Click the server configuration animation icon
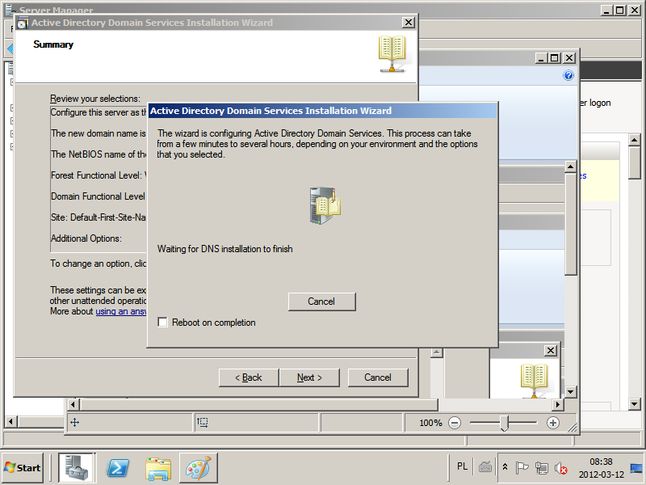 pos(325,205)
